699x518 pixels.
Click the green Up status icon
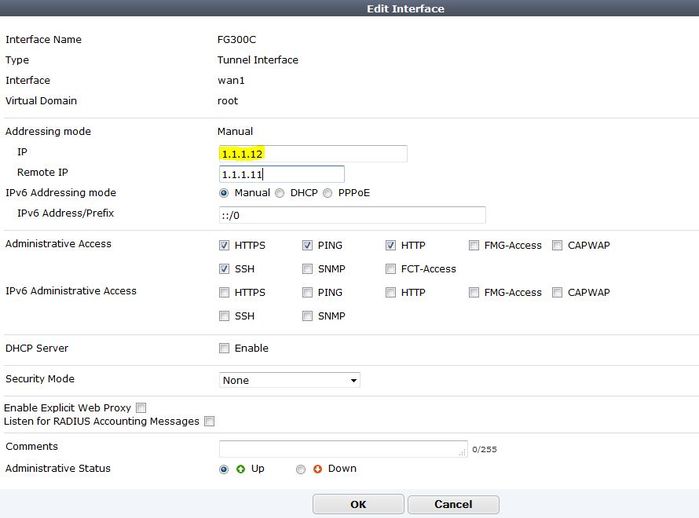pos(240,468)
